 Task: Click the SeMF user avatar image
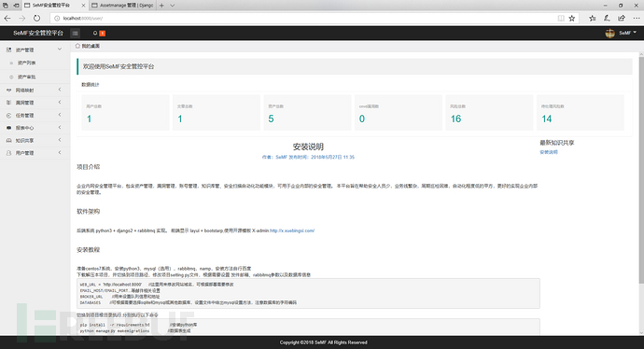(x=609, y=34)
